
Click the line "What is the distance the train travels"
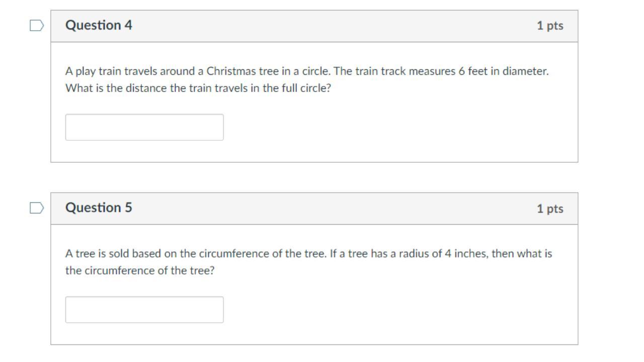tap(198, 88)
